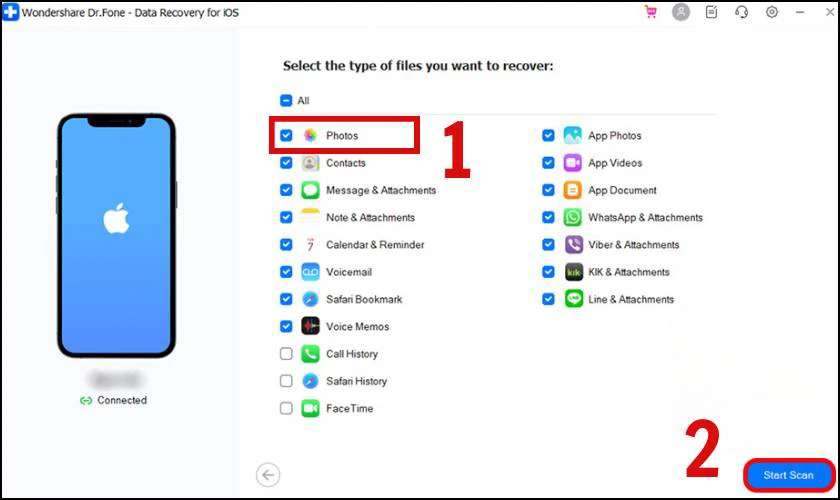Click the Safari History compass icon
The height and width of the screenshot is (500, 840).
tap(310, 381)
